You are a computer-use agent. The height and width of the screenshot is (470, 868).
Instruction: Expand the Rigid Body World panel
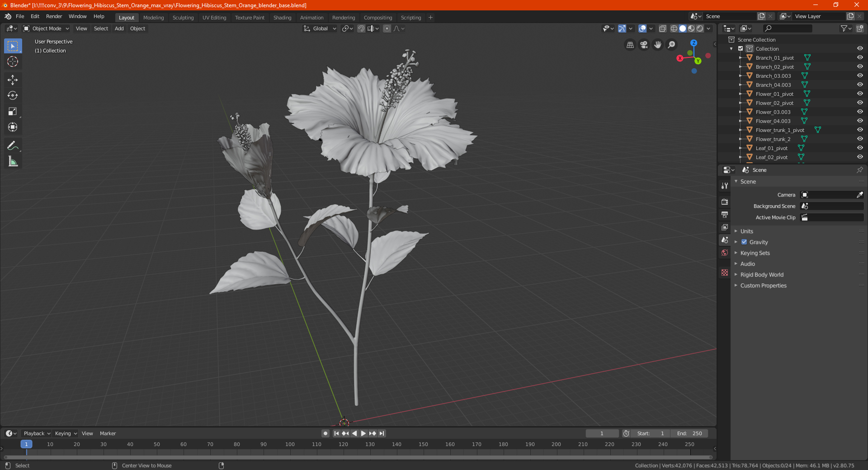point(762,275)
